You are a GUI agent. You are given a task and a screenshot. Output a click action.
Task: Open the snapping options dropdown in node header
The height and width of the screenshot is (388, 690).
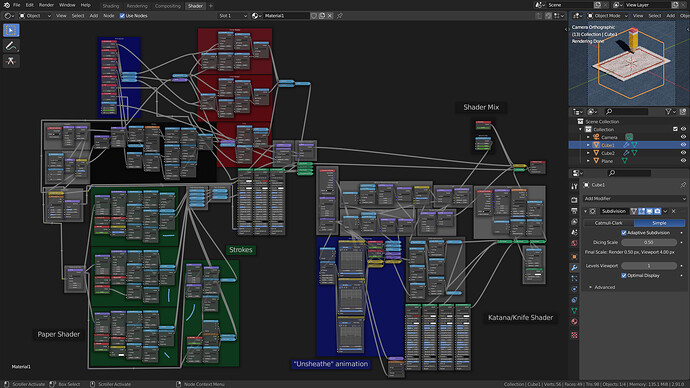click(x=559, y=16)
